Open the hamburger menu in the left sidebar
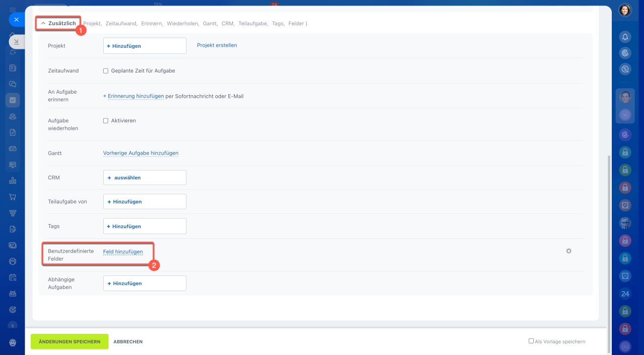Viewport: 644px width, 355px height. (13, 10)
